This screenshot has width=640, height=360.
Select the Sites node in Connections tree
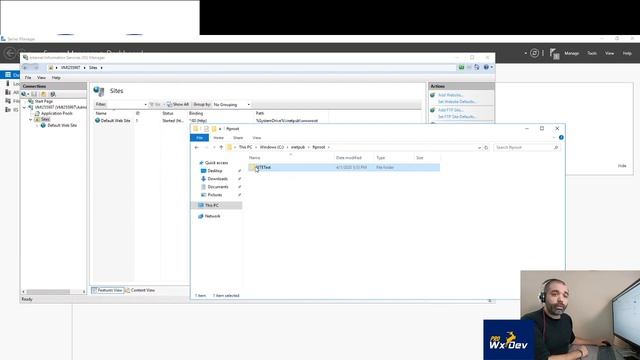click(45, 119)
